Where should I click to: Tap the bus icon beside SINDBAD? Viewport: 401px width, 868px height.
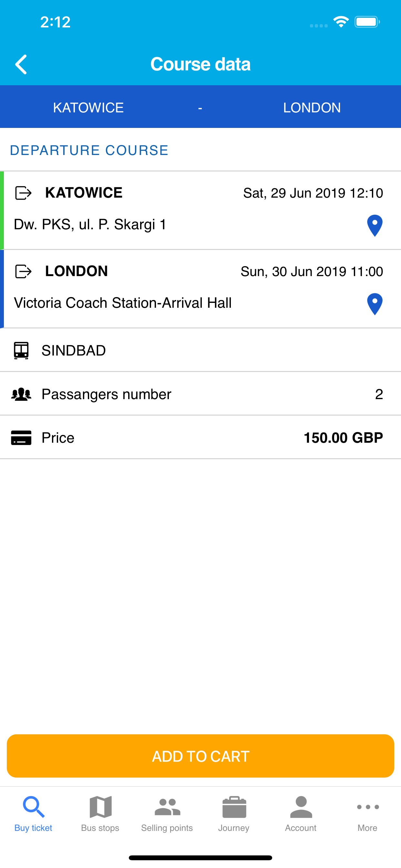[x=21, y=350]
